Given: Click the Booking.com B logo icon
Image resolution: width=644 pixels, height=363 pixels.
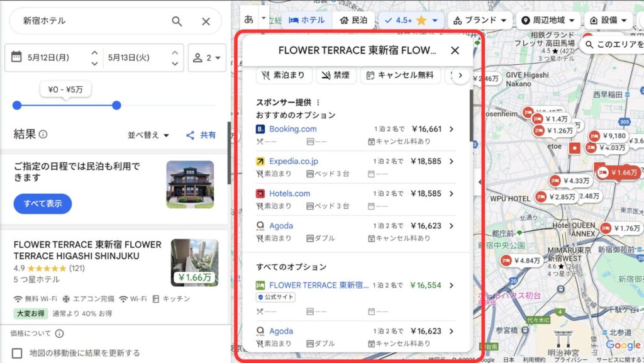Looking at the screenshot, I should 260,129.
